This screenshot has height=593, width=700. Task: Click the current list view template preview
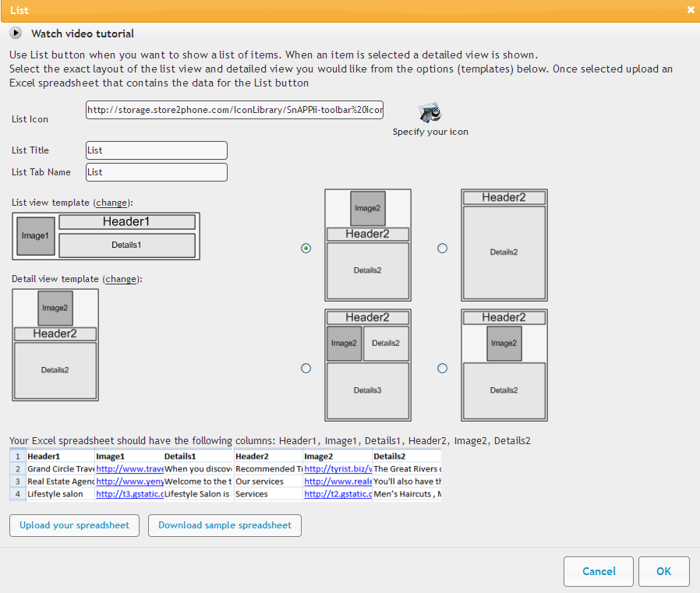(x=106, y=236)
